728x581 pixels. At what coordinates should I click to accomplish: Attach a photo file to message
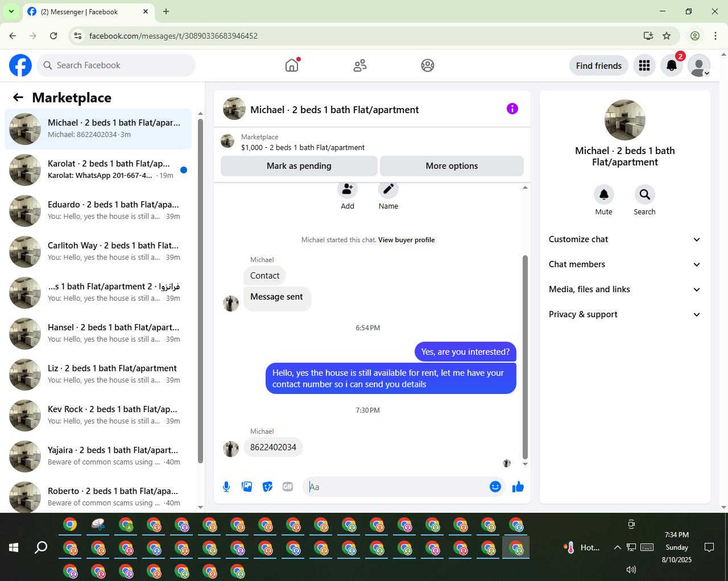[x=247, y=487]
